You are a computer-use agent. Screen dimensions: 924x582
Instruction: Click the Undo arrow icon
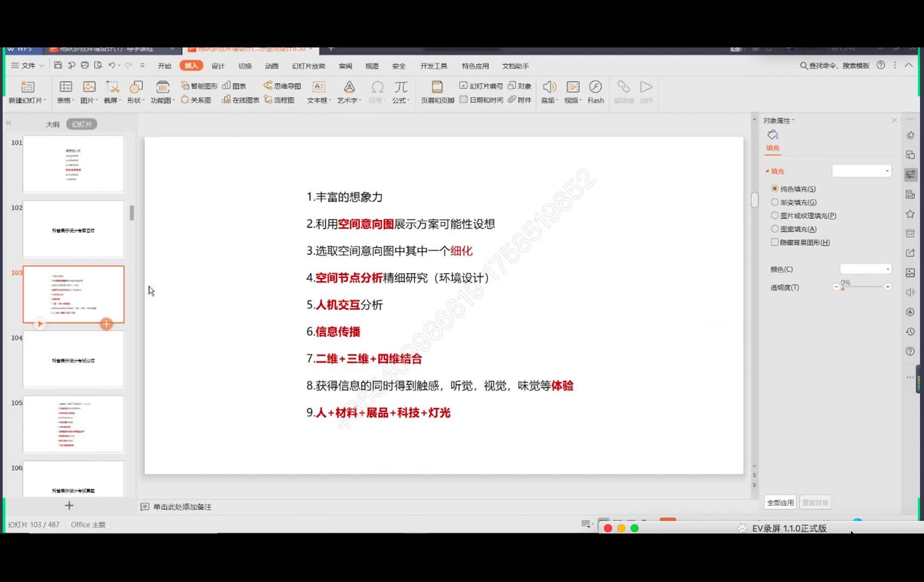click(111, 65)
